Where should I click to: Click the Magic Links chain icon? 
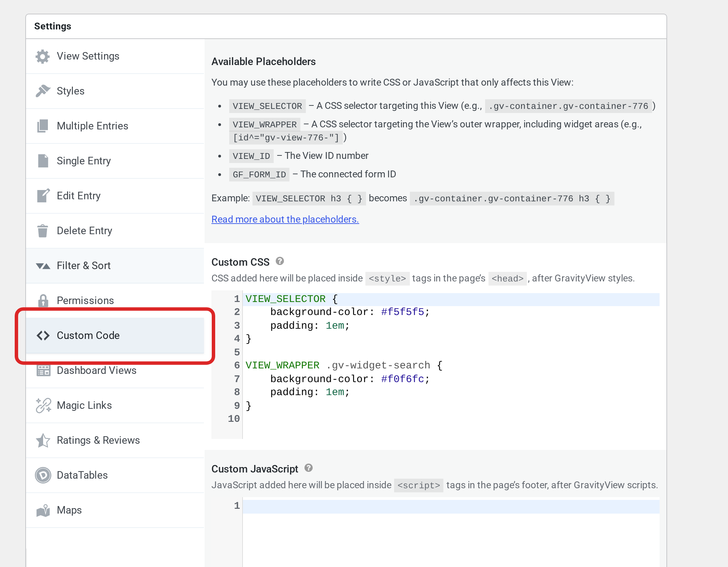click(43, 405)
